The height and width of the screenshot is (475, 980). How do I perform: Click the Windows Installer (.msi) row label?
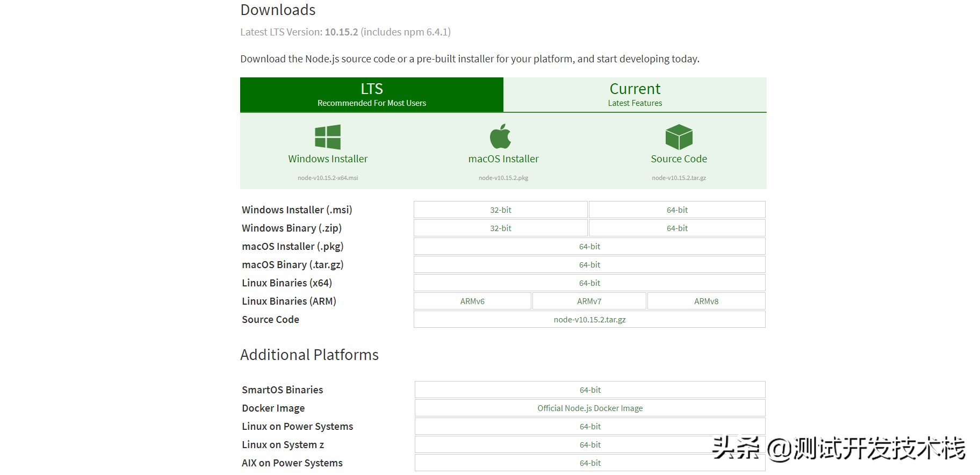[x=297, y=210]
